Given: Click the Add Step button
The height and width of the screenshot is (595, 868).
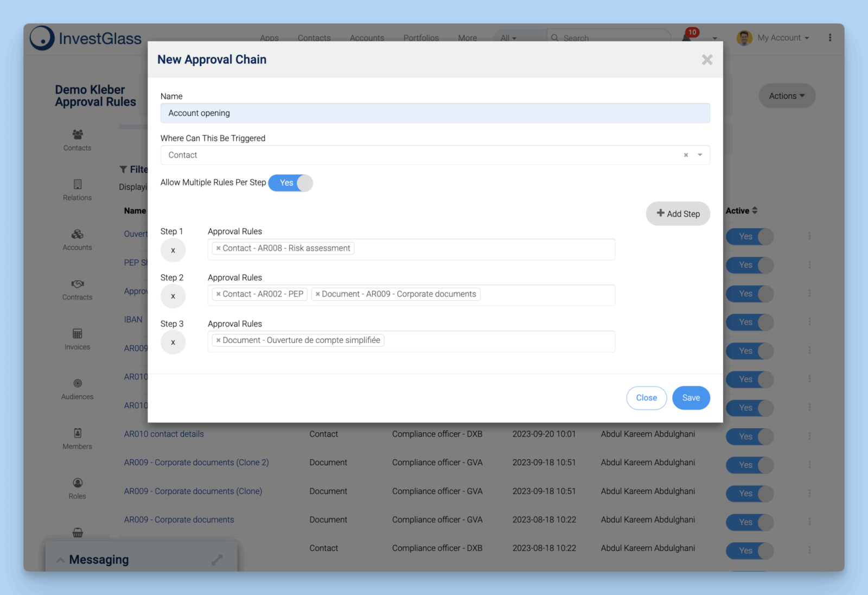Looking at the screenshot, I should pyautogui.click(x=678, y=214).
